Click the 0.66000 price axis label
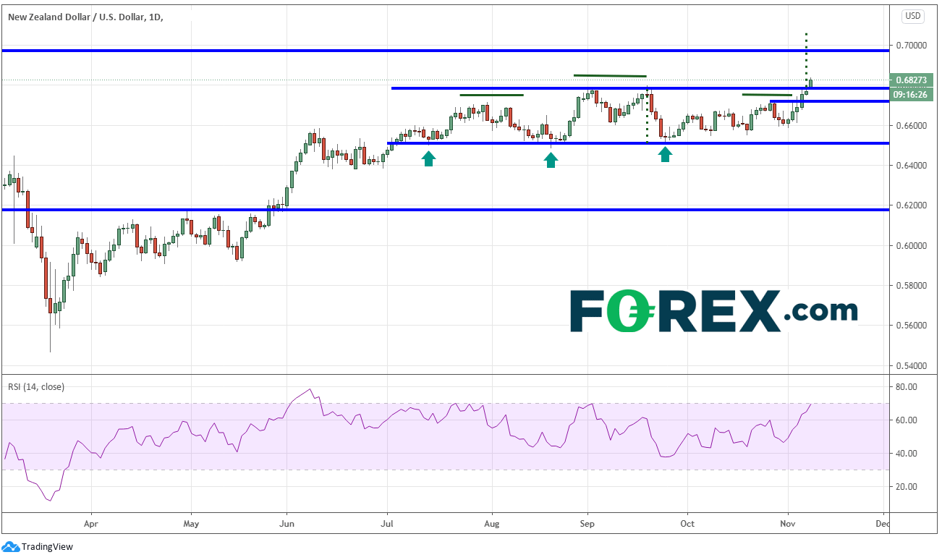This screenshot has width=942, height=560. pyautogui.click(x=911, y=126)
